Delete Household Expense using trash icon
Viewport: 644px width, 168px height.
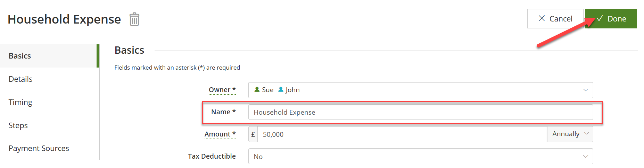click(x=134, y=19)
